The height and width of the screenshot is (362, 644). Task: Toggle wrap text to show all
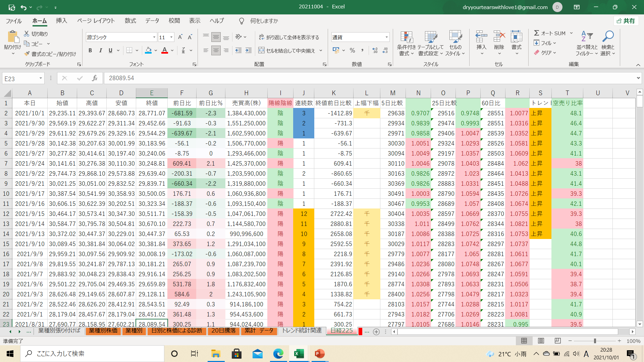pyautogui.click(x=289, y=37)
